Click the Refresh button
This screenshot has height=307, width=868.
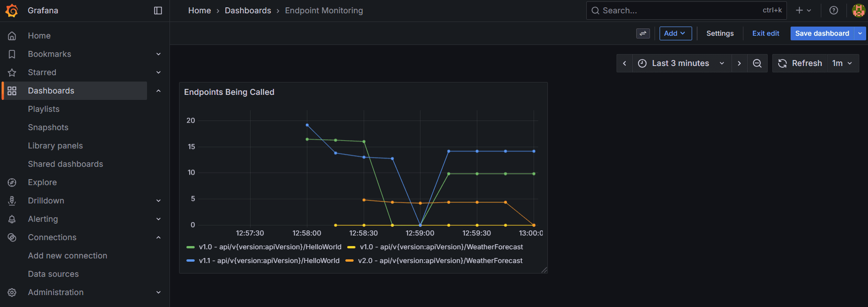tap(800, 63)
